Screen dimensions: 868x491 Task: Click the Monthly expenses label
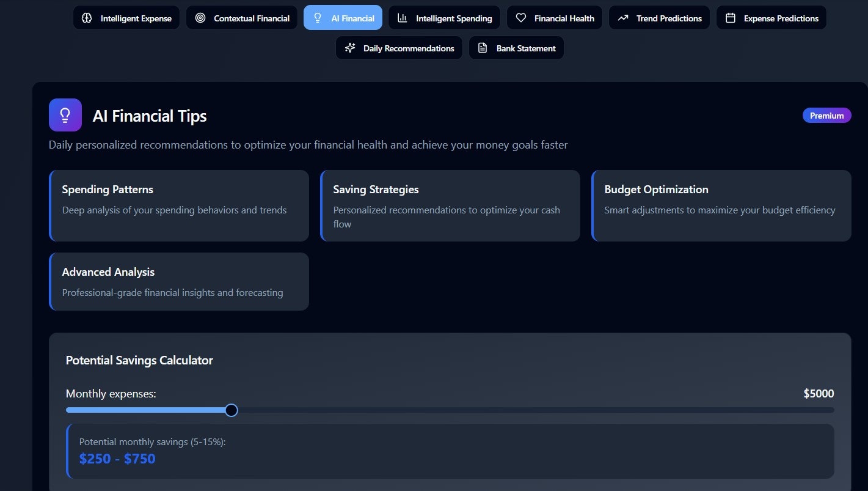(x=111, y=394)
